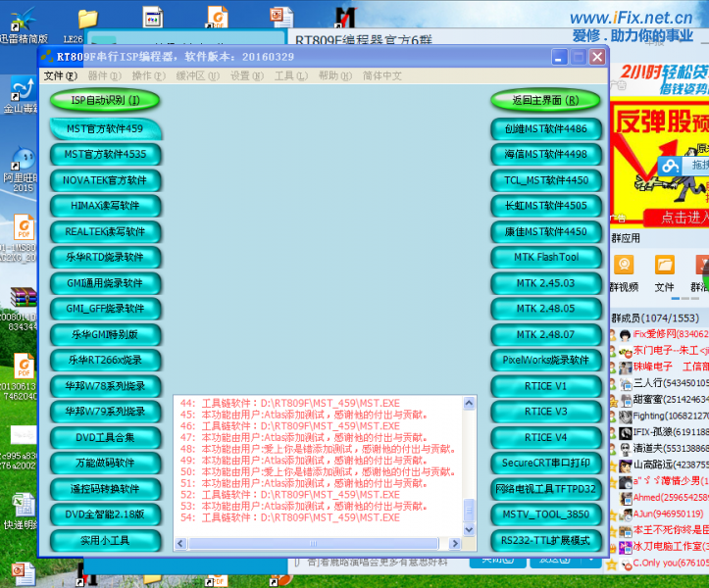Open 实用小工具 utilities button
Screen dimensions: 709x588
click(105, 540)
